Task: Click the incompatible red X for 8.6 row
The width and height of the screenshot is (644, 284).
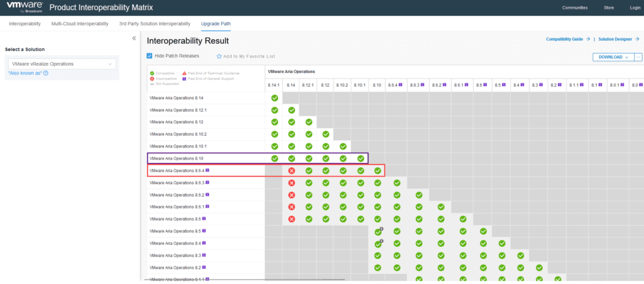Action: [x=292, y=219]
